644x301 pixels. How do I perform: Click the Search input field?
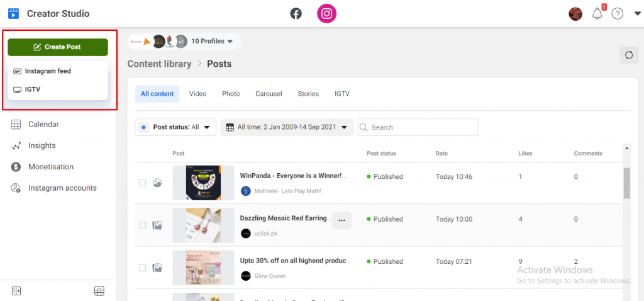click(x=418, y=127)
